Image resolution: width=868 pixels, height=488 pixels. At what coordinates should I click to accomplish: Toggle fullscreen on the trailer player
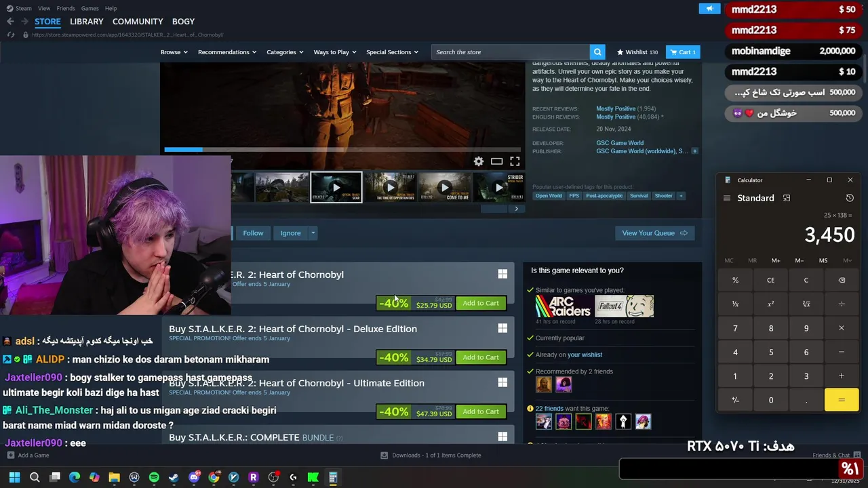pyautogui.click(x=515, y=161)
